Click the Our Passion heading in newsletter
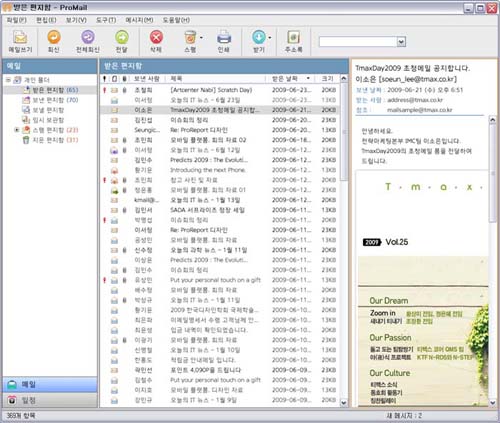 [x=390, y=338]
